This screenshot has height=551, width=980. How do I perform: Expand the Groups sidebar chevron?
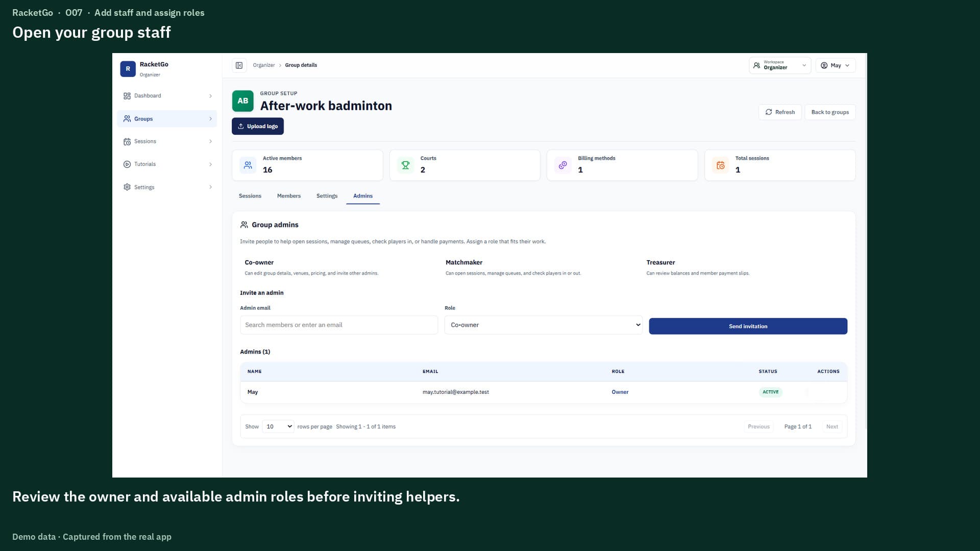[210, 119]
